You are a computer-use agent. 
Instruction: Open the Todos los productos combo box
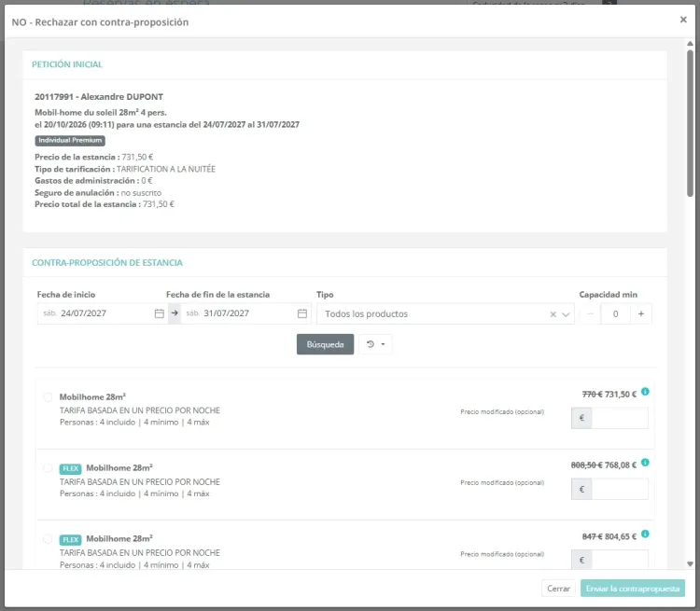click(445, 313)
